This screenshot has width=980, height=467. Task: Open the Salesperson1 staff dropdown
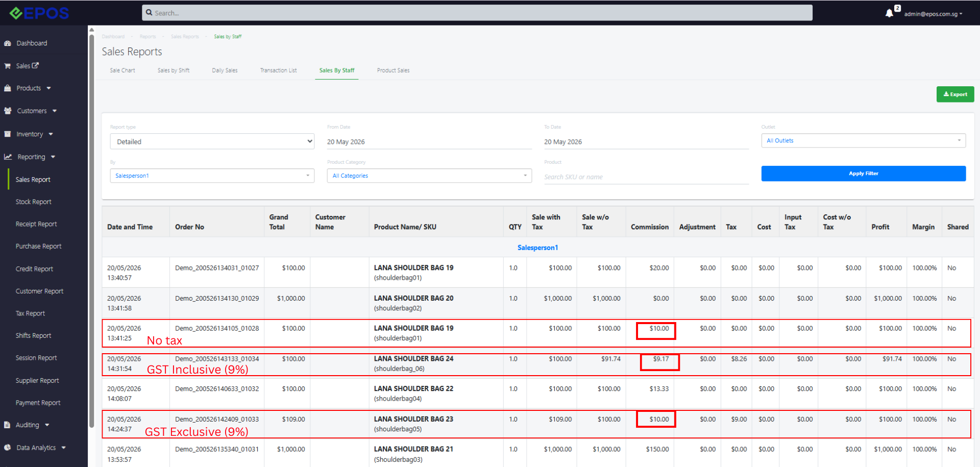click(x=212, y=176)
